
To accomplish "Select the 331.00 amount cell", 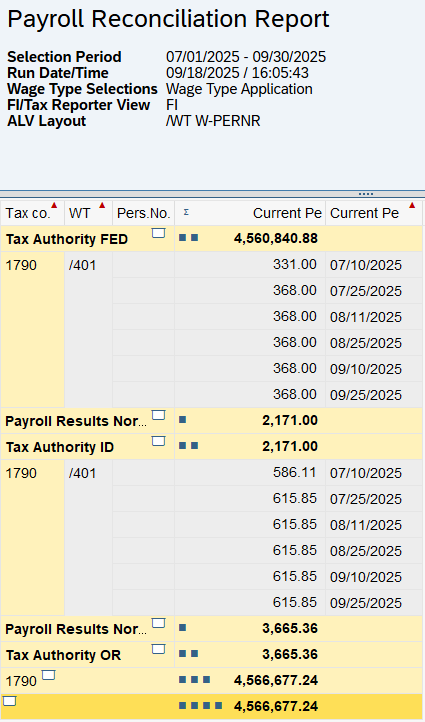I will coord(250,265).
